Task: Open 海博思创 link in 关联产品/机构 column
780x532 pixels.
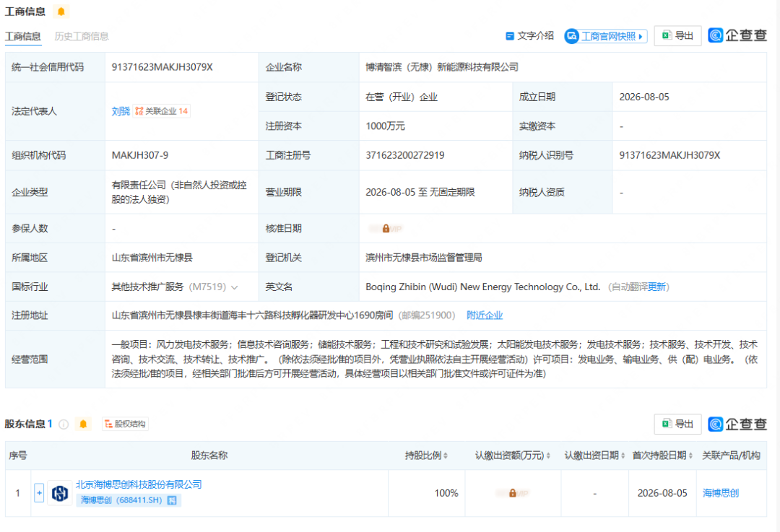Action: pos(720,493)
